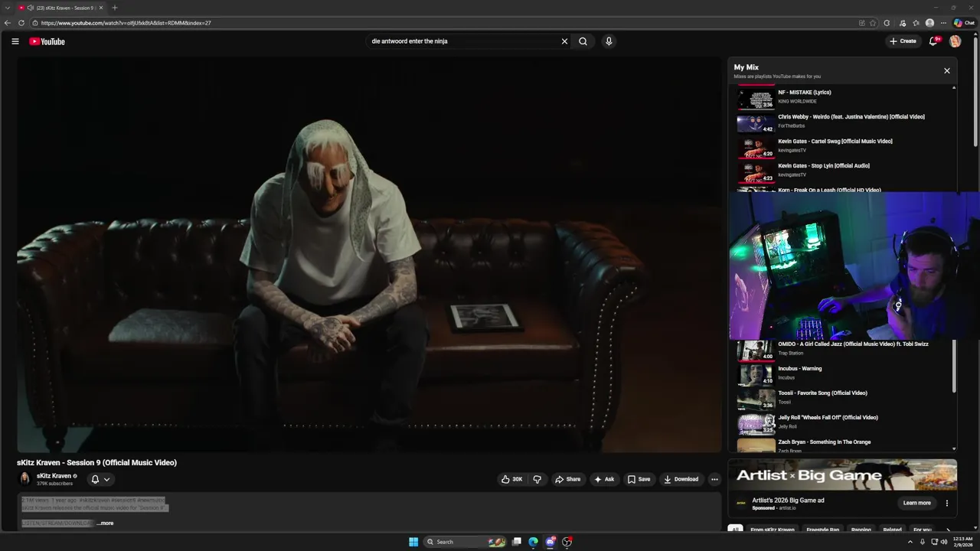Click the main video player area

coord(369,255)
